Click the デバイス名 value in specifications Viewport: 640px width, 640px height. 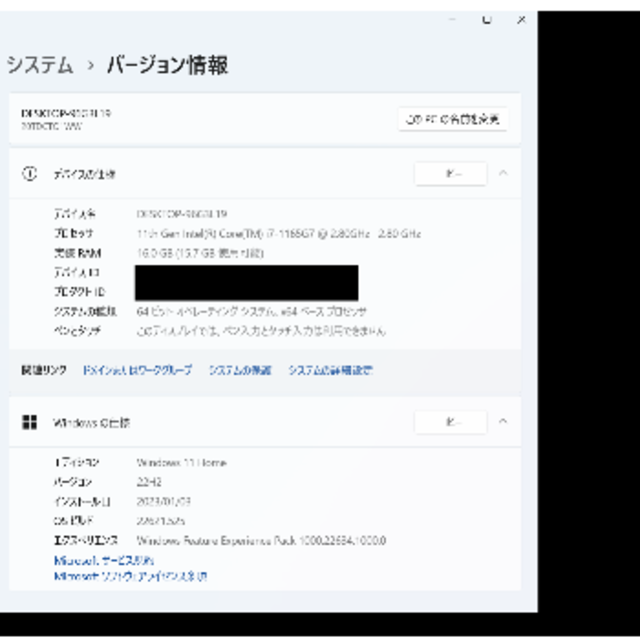click(x=182, y=214)
